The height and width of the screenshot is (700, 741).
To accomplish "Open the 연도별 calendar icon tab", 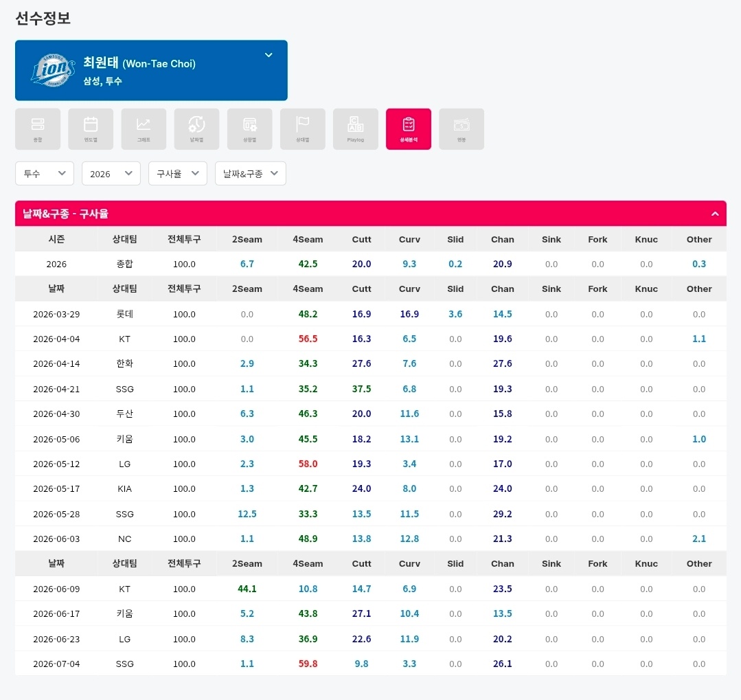I will coord(91,129).
